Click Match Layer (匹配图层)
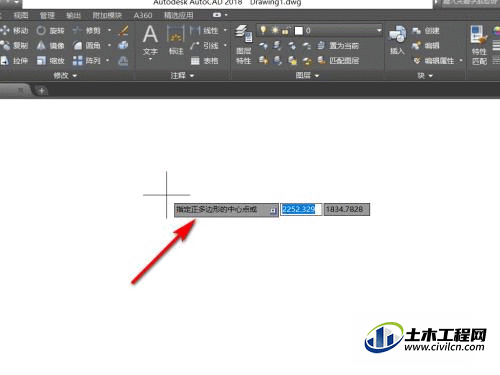 tap(338, 60)
